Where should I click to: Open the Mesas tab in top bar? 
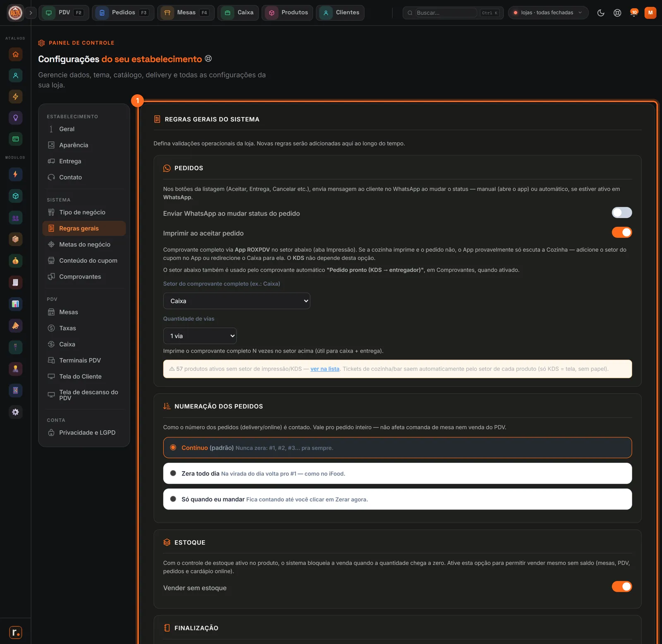pyautogui.click(x=186, y=13)
